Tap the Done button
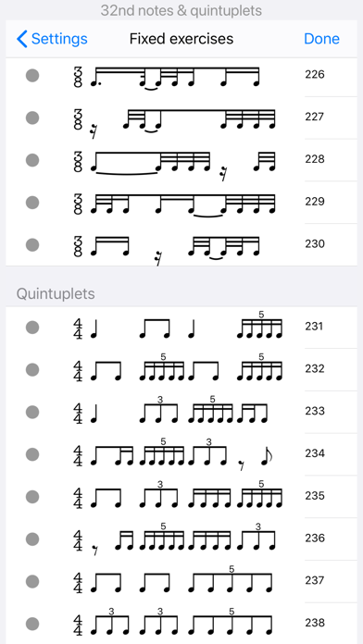 tap(321, 39)
